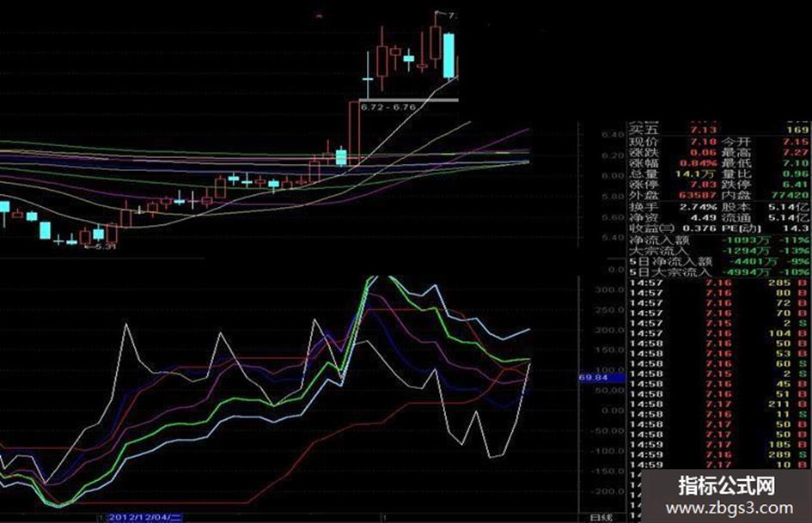812x523 pixels.
Task: Click the 300.0 indicator scale label
Action: click(x=609, y=289)
